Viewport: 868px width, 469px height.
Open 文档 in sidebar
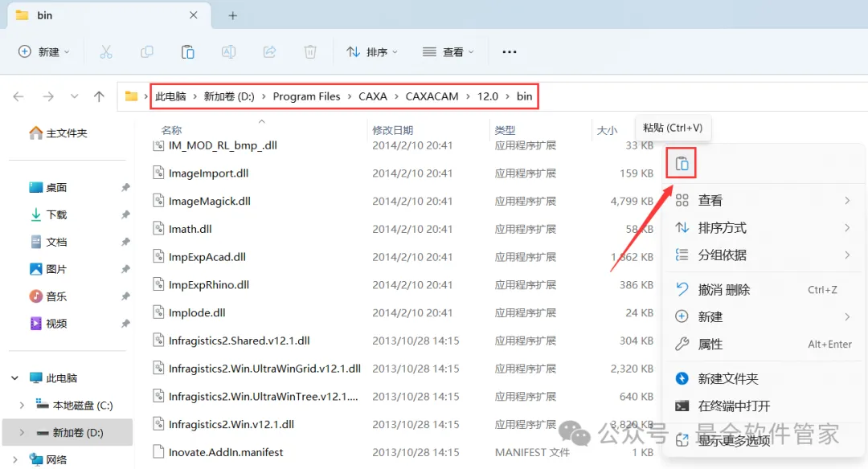pyautogui.click(x=48, y=242)
